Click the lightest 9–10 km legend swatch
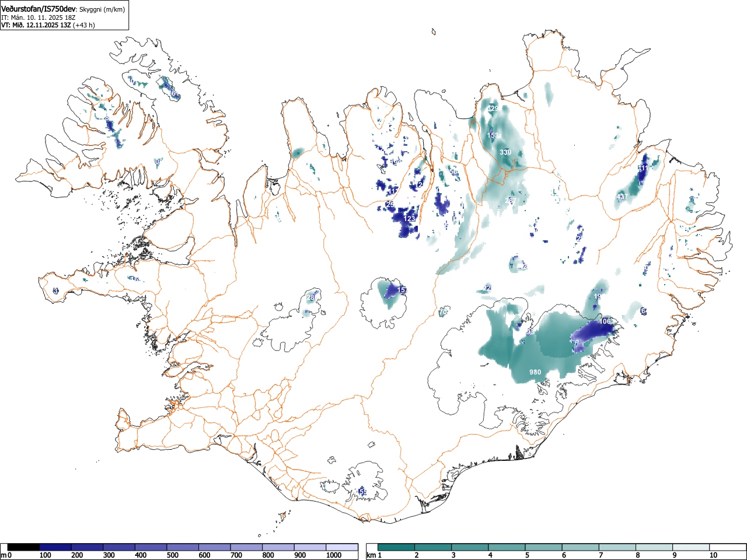This screenshot has width=747, height=560. (690, 547)
